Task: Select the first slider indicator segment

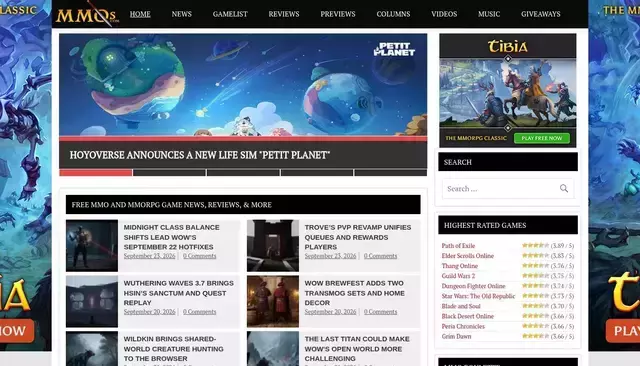Action: pos(96,173)
